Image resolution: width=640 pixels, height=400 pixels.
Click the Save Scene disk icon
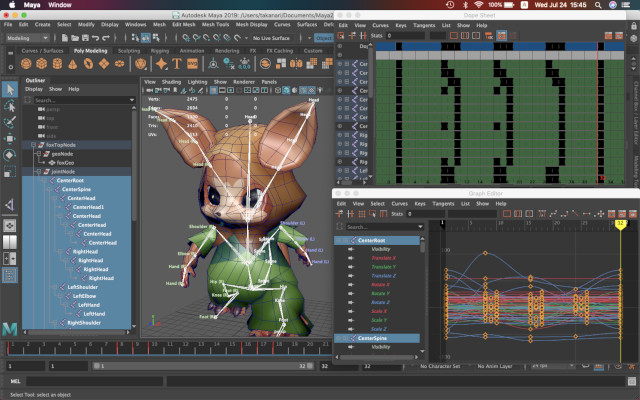[x=85, y=38]
